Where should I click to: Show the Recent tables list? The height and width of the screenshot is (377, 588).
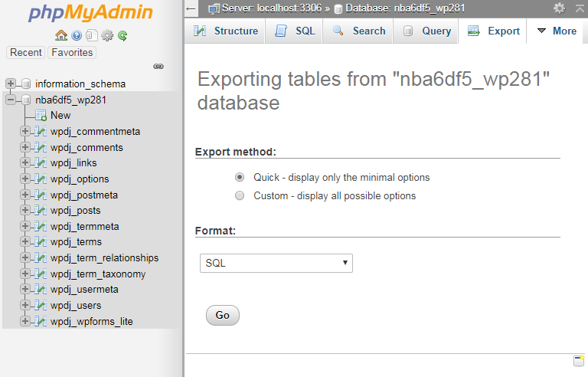tap(26, 53)
